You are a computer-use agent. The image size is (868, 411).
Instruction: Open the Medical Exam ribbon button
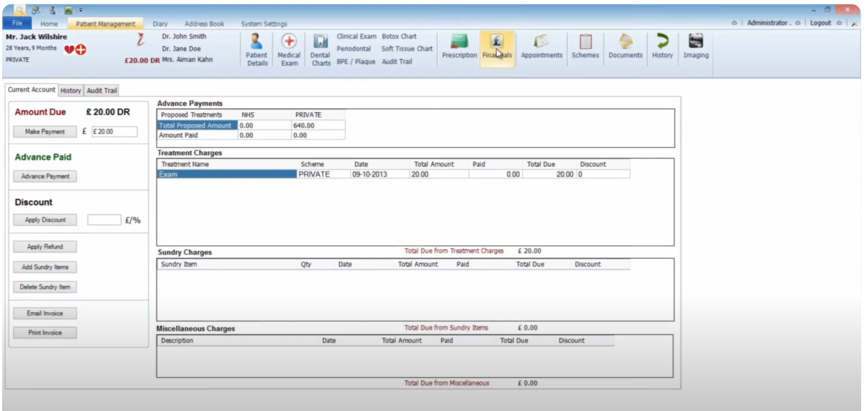289,50
